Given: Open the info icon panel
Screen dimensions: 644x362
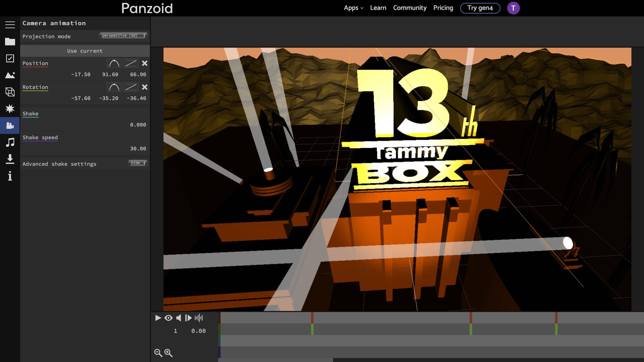Looking at the screenshot, I should pos(10,176).
